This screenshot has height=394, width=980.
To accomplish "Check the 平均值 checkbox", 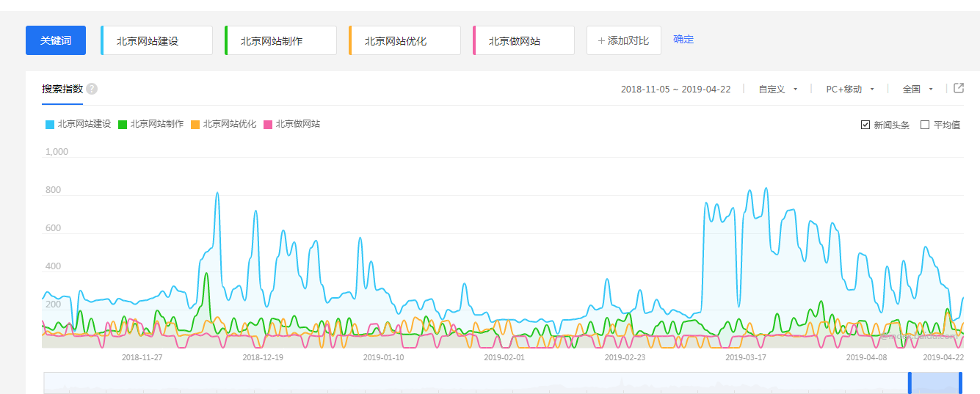I will [925, 125].
